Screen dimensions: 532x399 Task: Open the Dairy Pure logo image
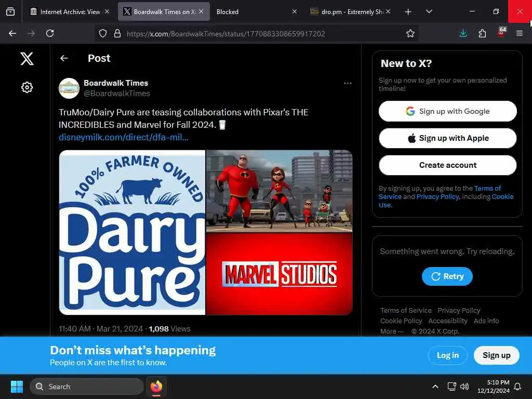tap(132, 232)
